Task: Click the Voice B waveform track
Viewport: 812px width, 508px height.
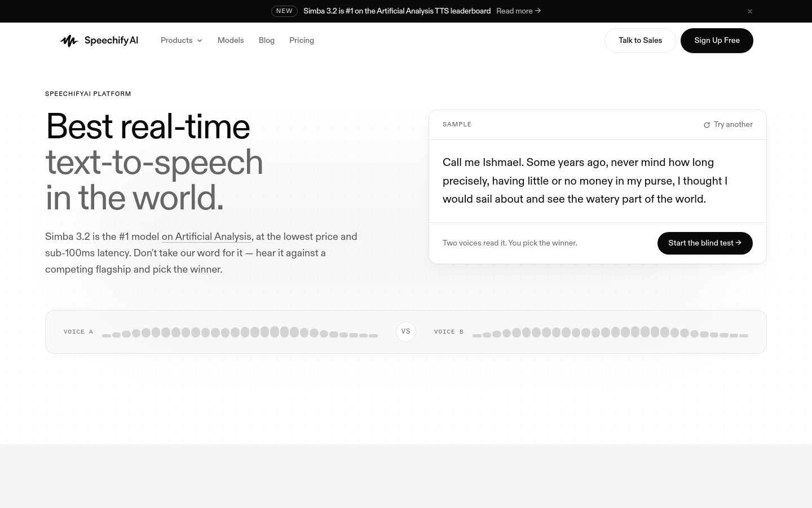Action: click(x=610, y=332)
